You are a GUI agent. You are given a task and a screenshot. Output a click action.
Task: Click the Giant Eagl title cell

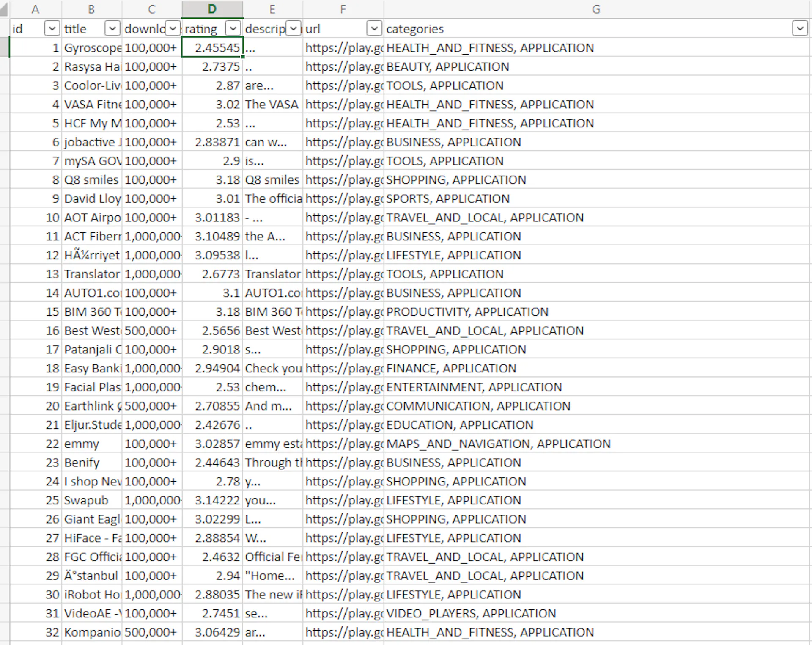pyautogui.click(x=92, y=519)
